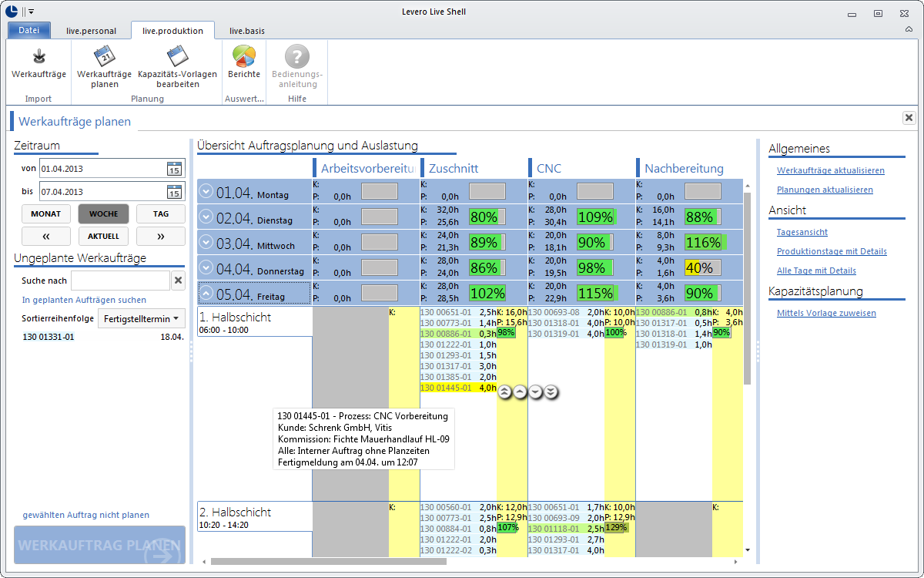Expand the 02.04. Dienstag row
Viewport: 924px width, 578px height.
click(206, 217)
